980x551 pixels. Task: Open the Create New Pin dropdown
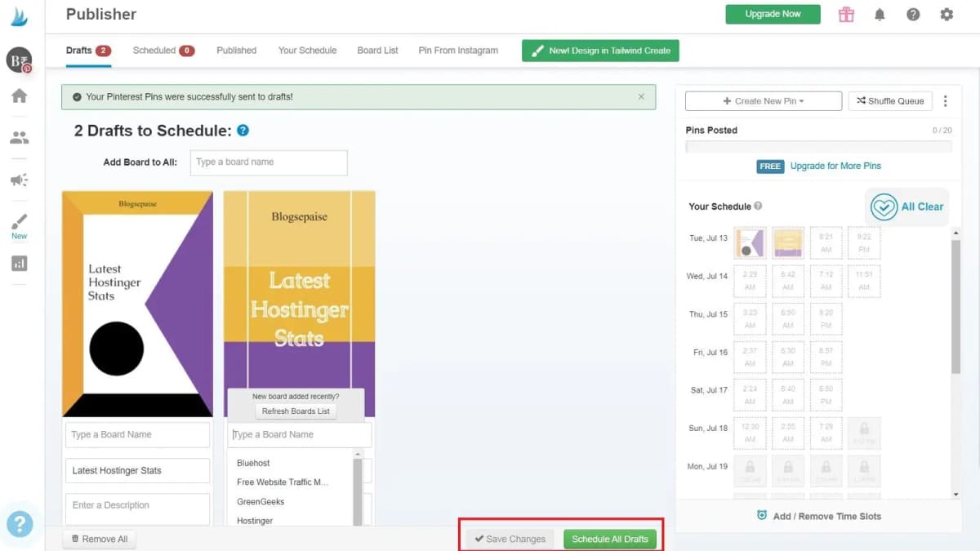point(764,101)
